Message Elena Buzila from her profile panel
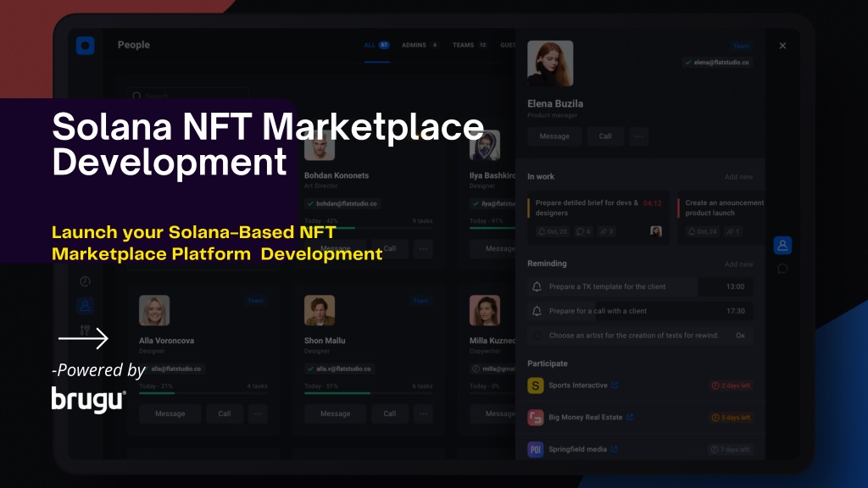 554,136
